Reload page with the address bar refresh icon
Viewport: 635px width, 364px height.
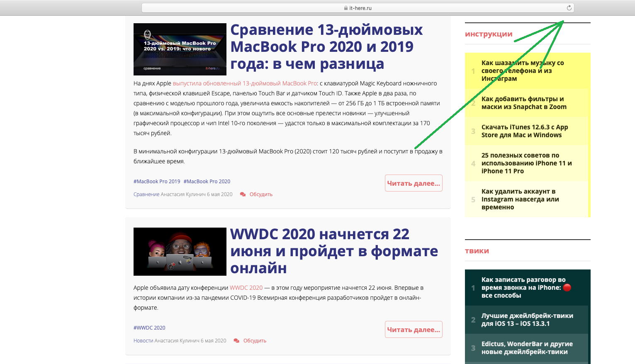[569, 8]
